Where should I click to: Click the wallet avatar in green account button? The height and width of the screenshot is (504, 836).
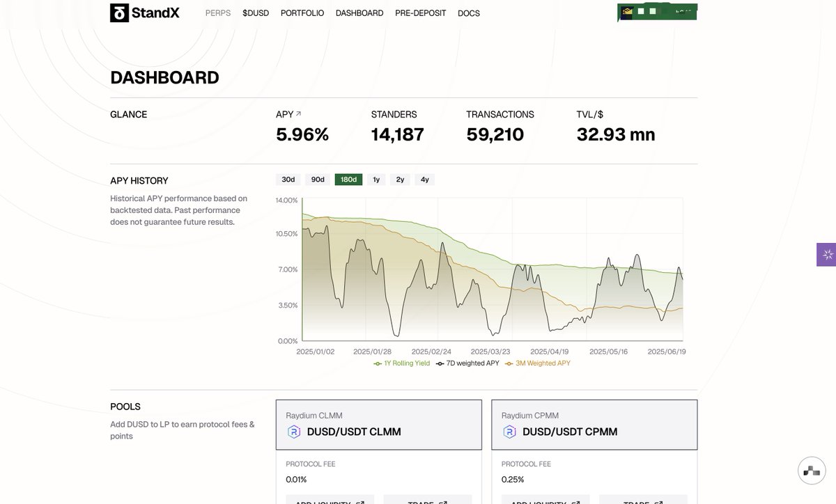click(x=627, y=12)
